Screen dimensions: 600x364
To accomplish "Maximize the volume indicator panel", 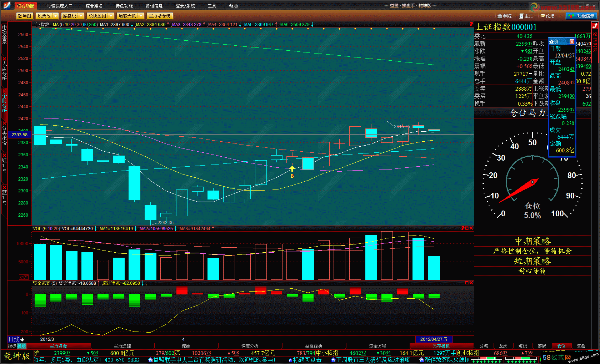I will click(x=467, y=228).
